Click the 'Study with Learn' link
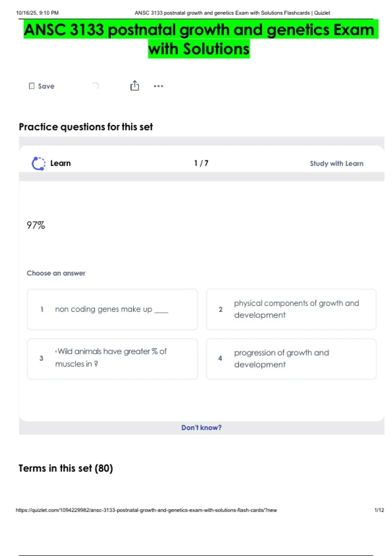Image resolution: width=392 pixels, height=556 pixels. coord(336,164)
